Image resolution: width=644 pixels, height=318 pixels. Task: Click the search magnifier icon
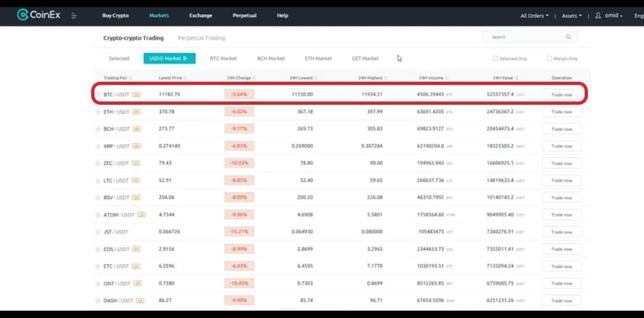[x=569, y=37]
